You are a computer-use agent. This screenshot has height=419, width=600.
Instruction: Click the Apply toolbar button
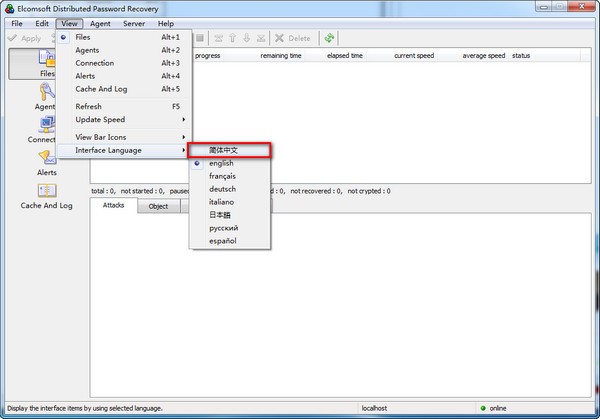coord(25,38)
